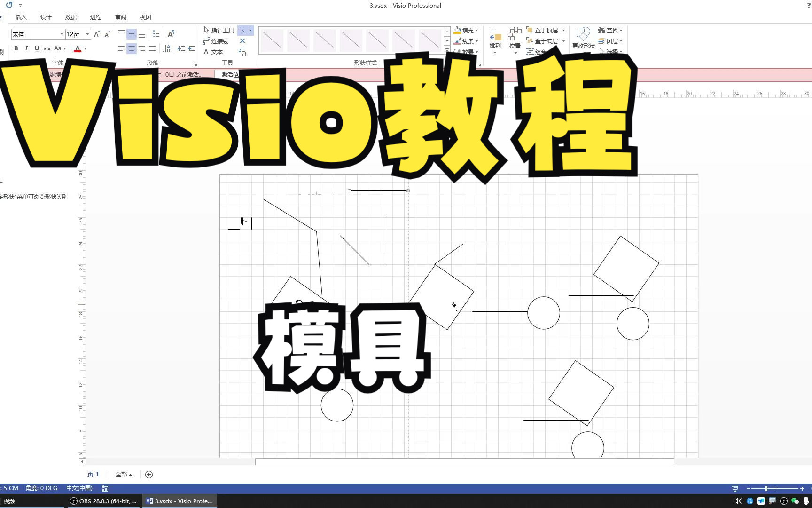
Task: Increase font size with the grow font icon
Action: pyautogui.click(x=97, y=34)
